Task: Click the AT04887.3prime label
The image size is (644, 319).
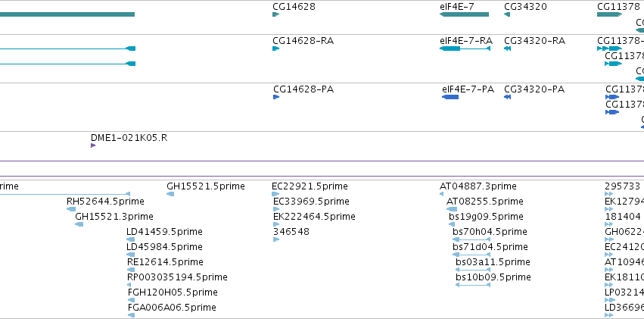Action: click(478, 186)
